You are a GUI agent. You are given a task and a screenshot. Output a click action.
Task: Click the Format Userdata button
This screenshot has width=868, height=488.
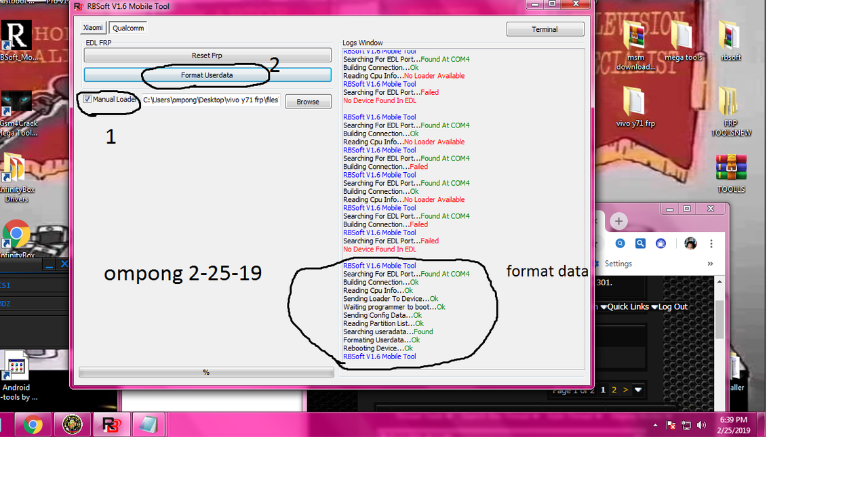click(208, 75)
